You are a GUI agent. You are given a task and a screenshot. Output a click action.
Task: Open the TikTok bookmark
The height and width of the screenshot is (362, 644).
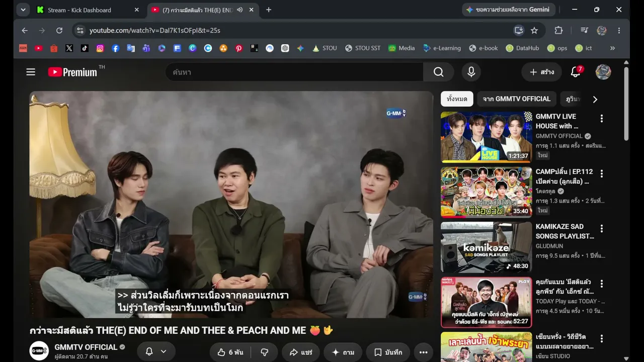tap(85, 48)
